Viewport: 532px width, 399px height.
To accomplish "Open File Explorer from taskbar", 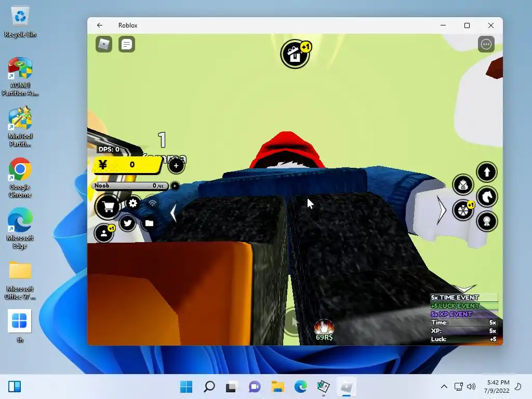I will tap(277, 387).
